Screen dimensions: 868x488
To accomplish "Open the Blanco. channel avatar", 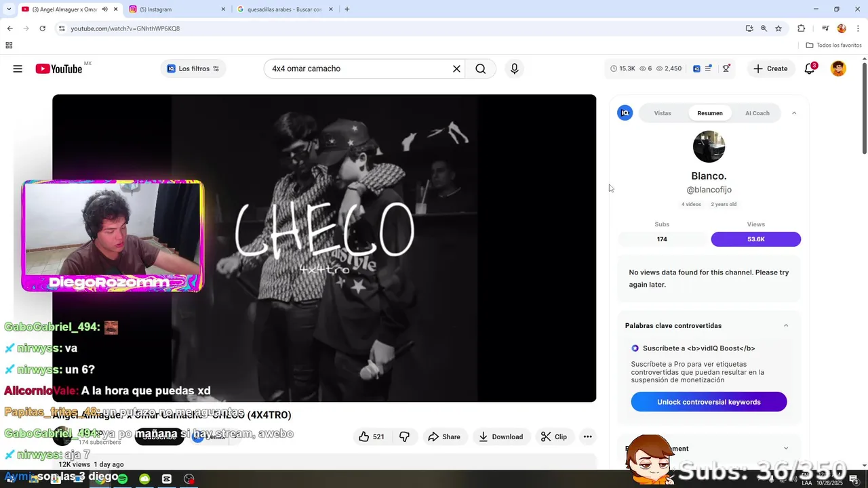I will coord(709,146).
